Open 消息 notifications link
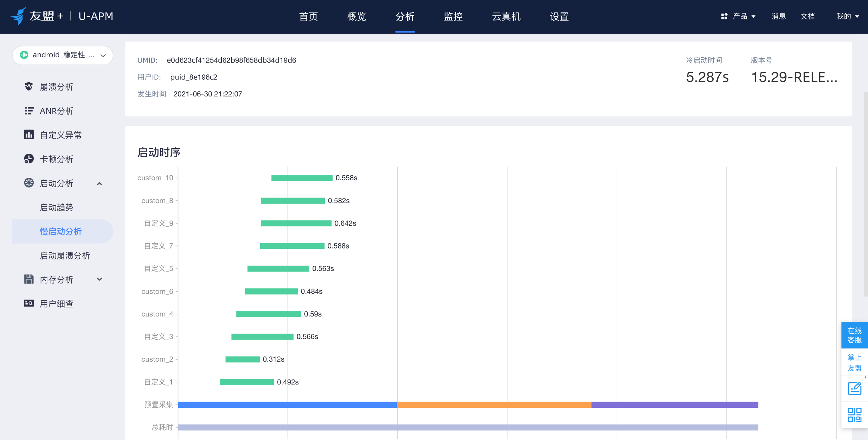The width and height of the screenshot is (868, 440). [779, 16]
